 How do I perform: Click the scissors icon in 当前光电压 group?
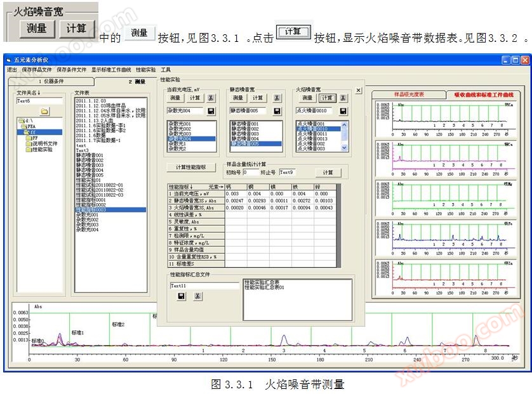[x=211, y=98]
